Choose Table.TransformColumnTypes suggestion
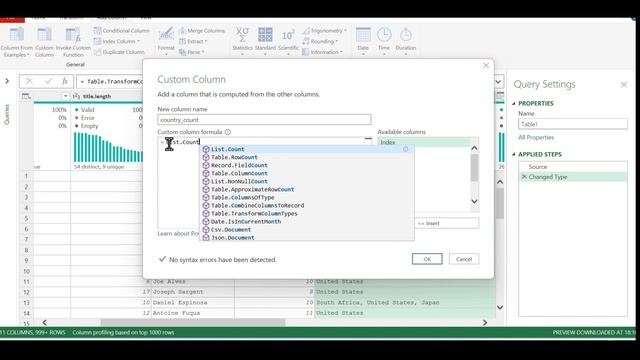640x360 pixels. [307, 213]
